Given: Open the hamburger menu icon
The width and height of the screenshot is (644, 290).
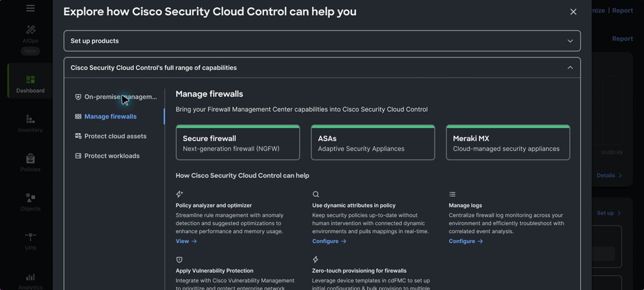Looking at the screenshot, I should click(30, 8).
